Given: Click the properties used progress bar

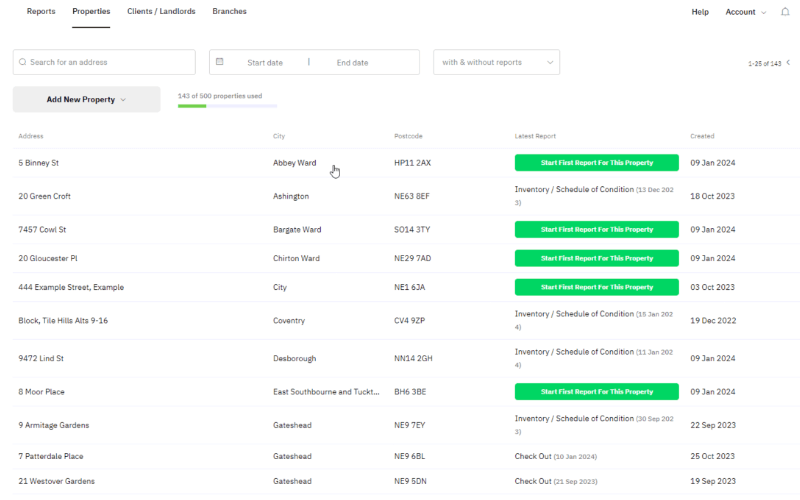Looking at the screenshot, I should [227, 106].
